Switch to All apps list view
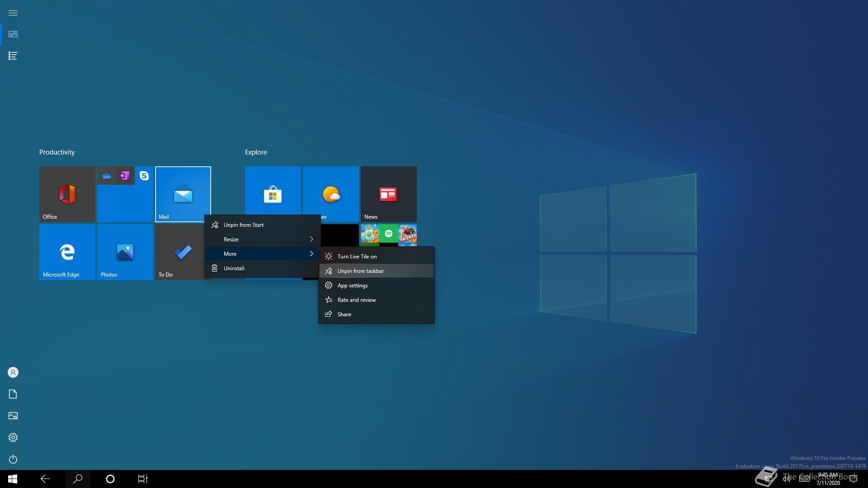 point(13,56)
